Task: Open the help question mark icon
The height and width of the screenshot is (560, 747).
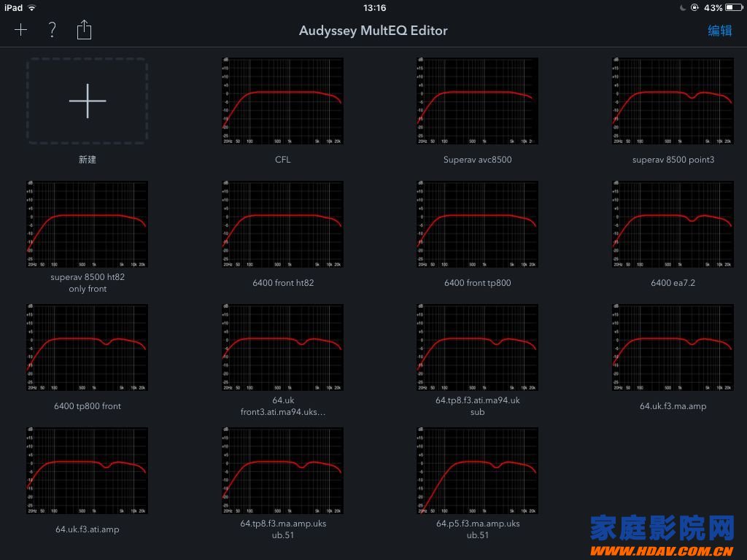Action: pos(52,30)
